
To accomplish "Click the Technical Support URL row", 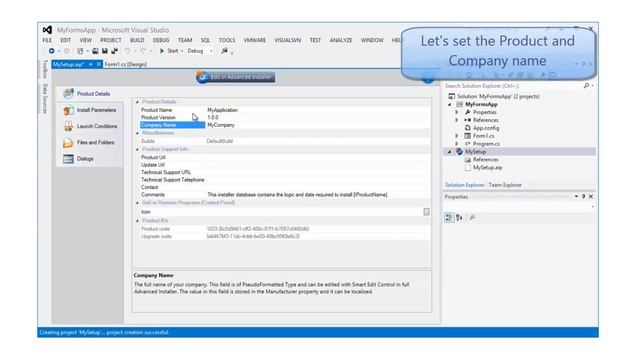I will click(285, 172).
